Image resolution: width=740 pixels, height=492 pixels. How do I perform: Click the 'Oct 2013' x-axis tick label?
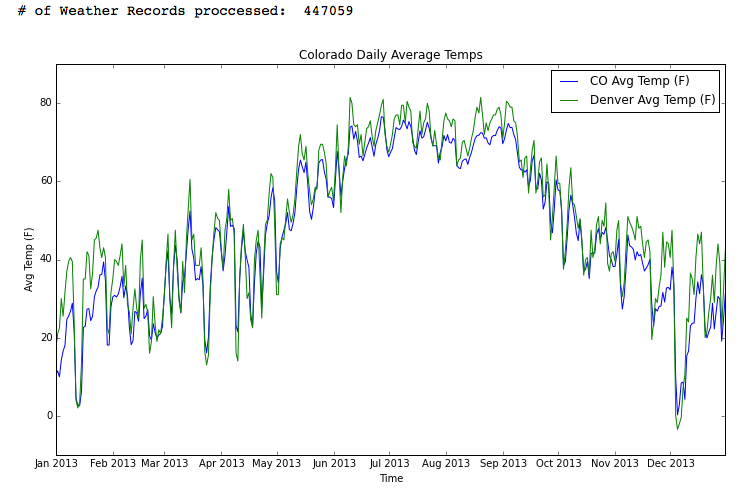pos(558,463)
